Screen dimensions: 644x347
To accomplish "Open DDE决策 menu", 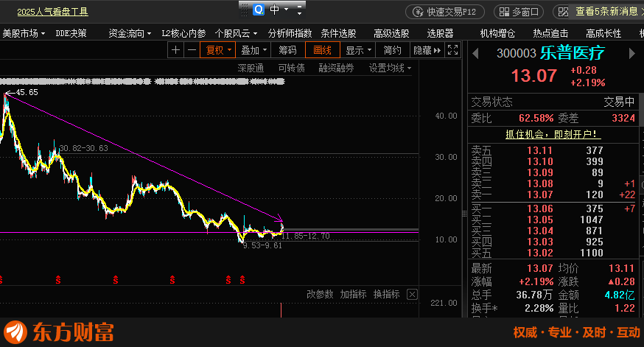I will click(x=71, y=33).
